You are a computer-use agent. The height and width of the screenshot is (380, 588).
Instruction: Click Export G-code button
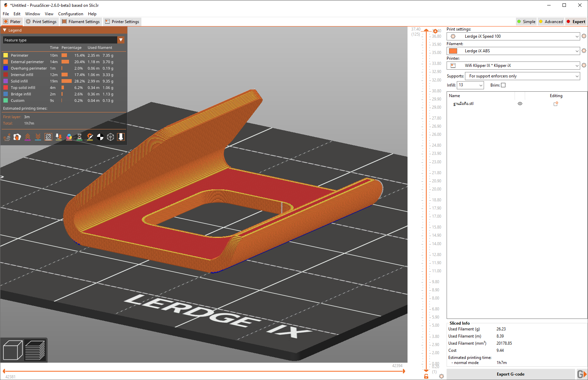coord(511,374)
